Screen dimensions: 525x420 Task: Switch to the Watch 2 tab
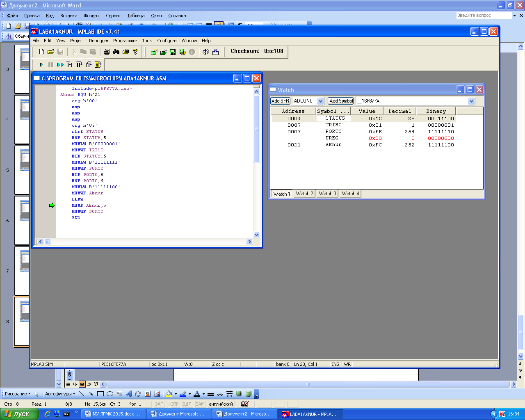[x=304, y=194]
